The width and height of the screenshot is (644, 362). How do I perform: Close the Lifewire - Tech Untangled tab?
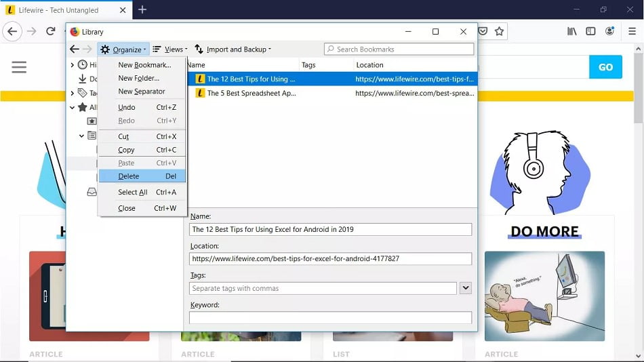tap(123, 10)
